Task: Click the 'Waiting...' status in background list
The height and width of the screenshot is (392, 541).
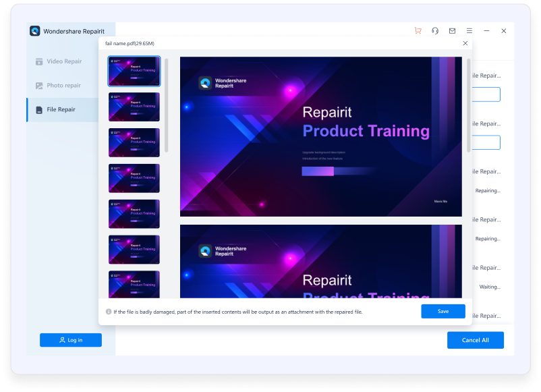Action: click(490, 287)
